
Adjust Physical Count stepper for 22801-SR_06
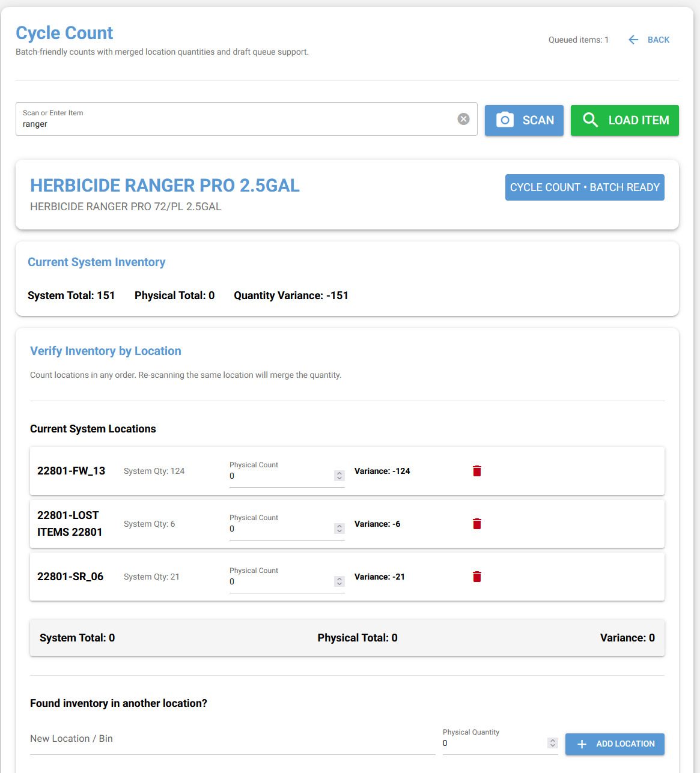click(339, 581)
